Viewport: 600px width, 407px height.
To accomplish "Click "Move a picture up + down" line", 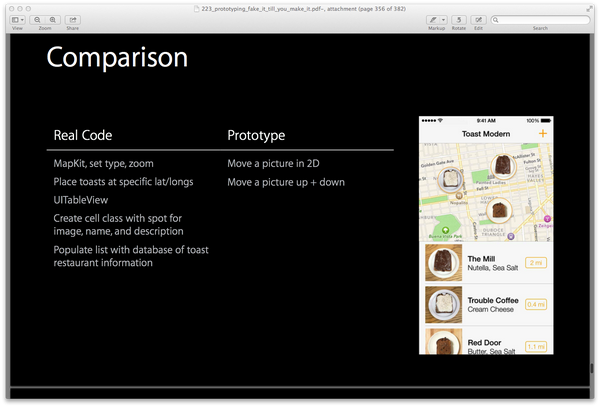I will [286, 182].
